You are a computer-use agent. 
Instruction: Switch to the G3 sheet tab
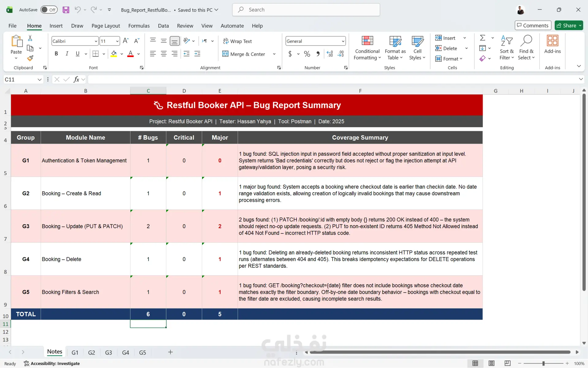[x=108, y=352]
